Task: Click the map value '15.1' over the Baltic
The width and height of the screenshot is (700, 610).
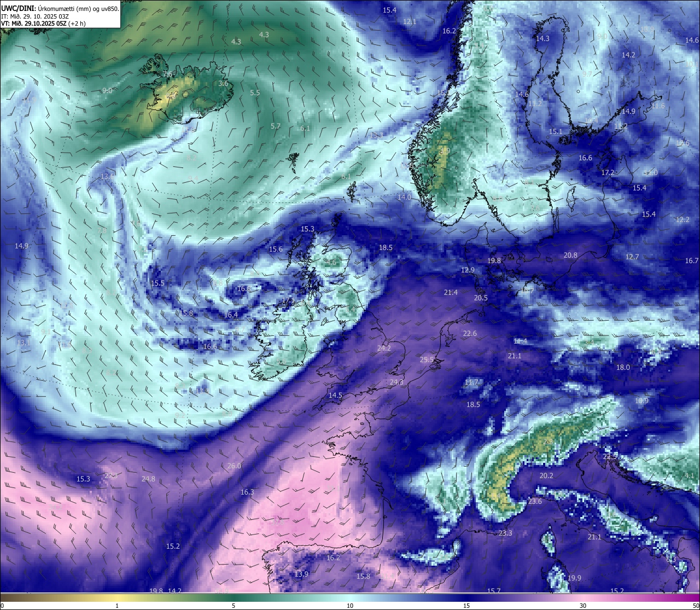Action: point(556,132)
